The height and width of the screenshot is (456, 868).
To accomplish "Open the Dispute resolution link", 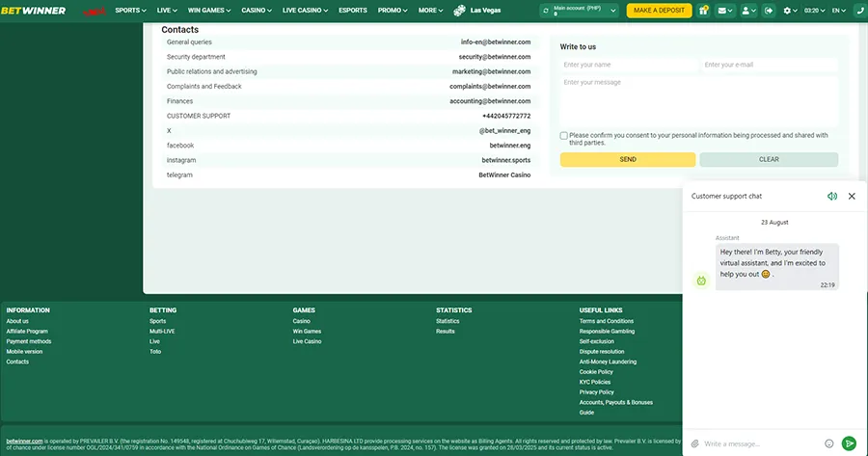I will 602,352.
